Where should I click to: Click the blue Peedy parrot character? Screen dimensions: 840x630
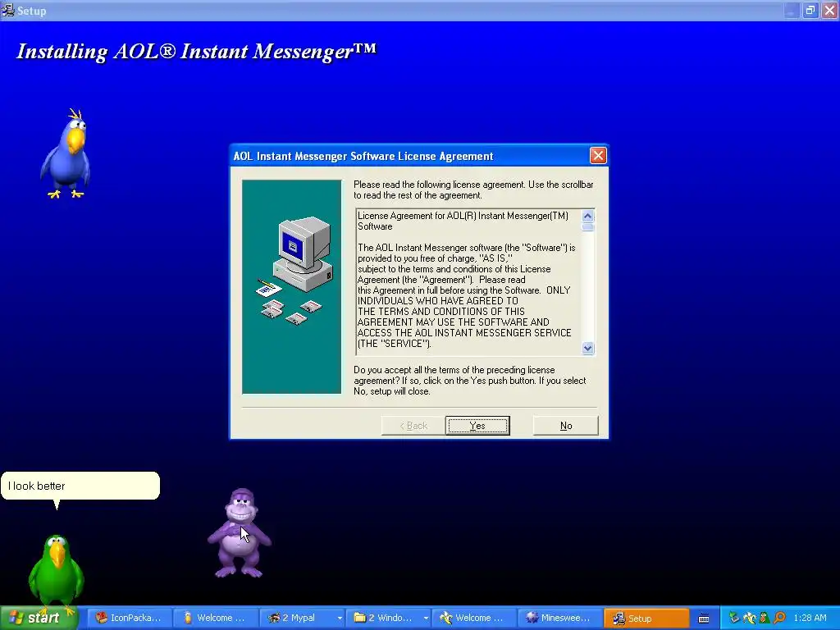[66, 153]
